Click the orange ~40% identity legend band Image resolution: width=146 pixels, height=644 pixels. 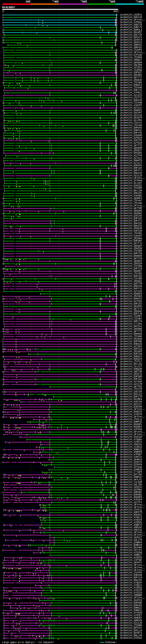click(45, 4)
